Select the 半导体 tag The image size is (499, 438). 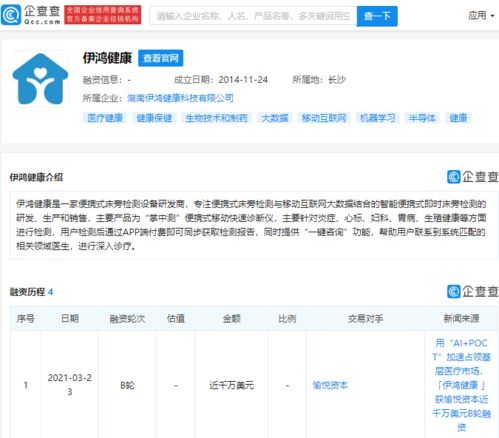point(422,118)
